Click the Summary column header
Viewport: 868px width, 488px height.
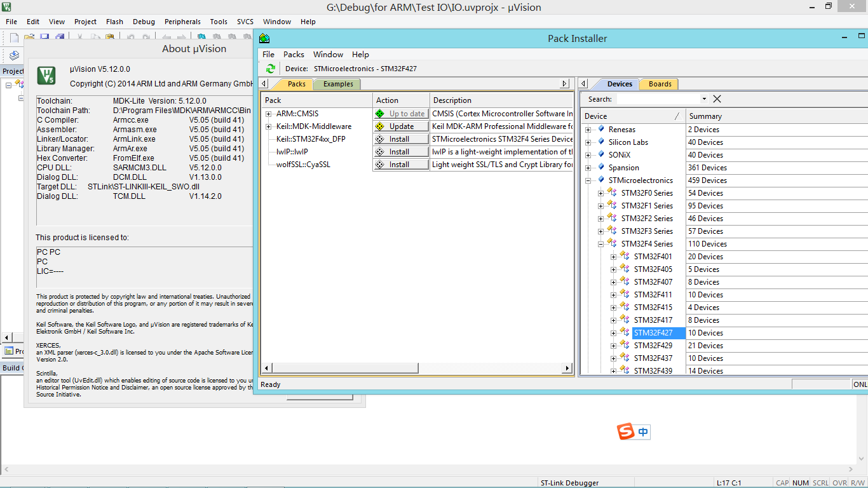[776, 116]
